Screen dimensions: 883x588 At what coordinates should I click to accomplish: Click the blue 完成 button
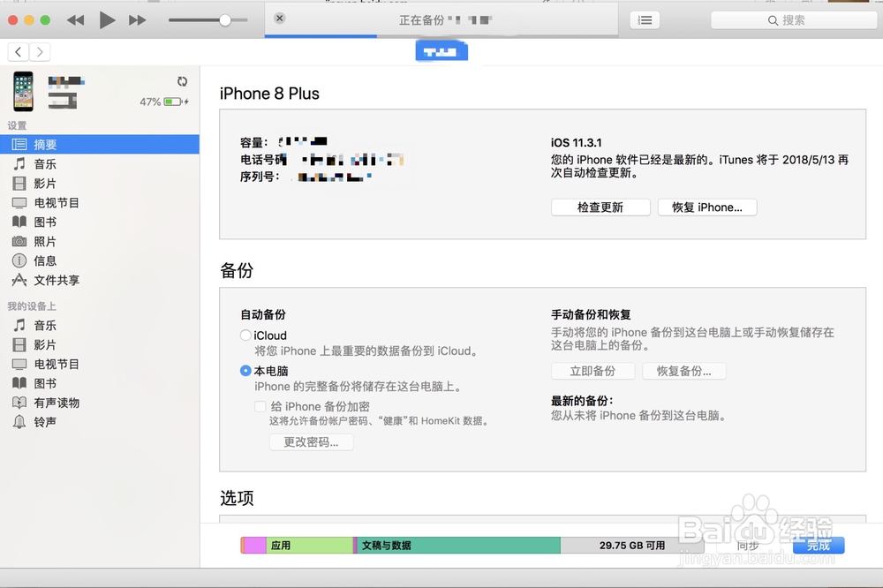point(819,546)
